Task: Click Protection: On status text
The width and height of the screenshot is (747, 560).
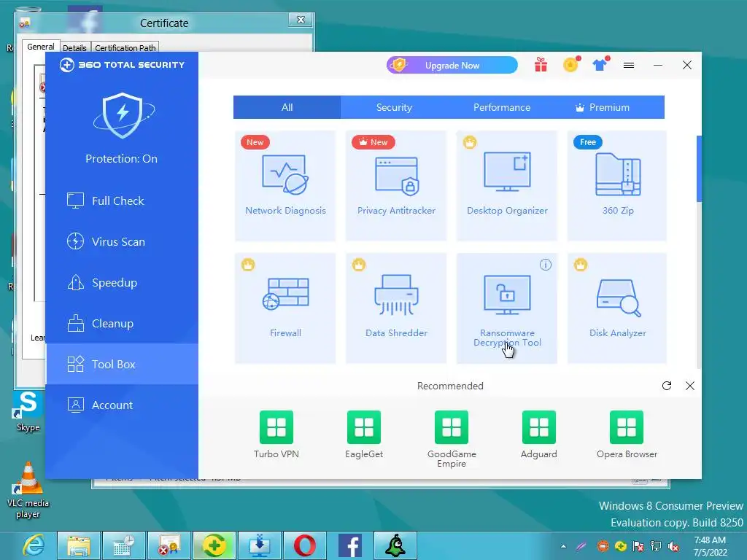Action: pyautogui.click(x=122, y=158)
